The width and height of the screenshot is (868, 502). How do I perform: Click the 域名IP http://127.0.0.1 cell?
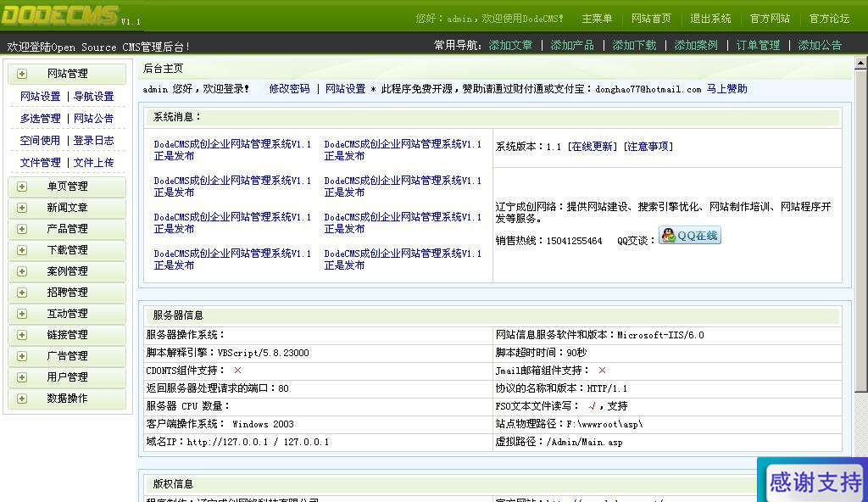coord(319,442)
